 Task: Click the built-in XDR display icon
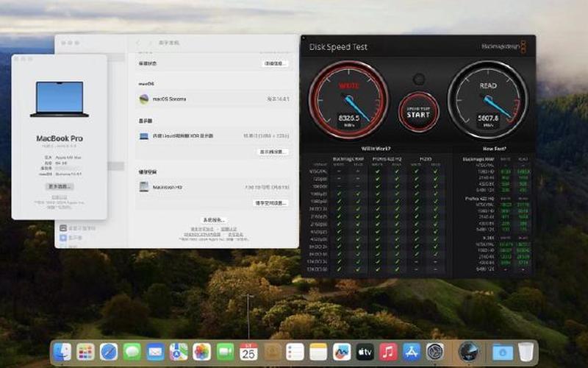[x=144, y=136]
